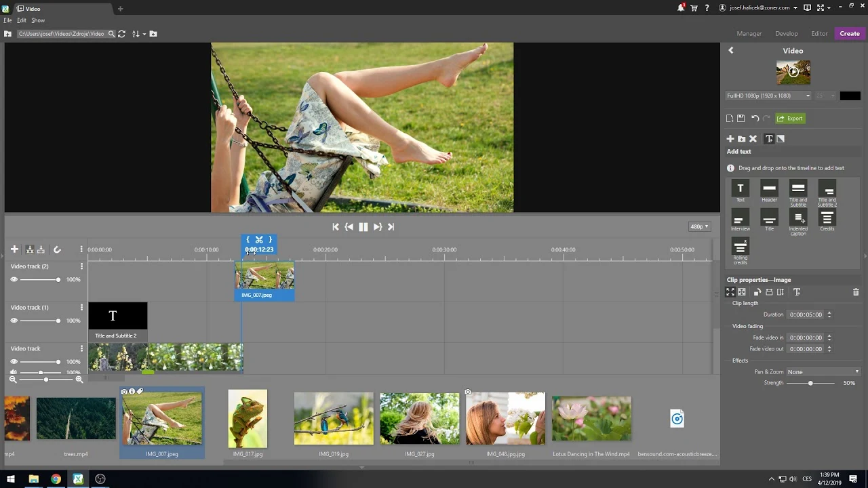Pause the video playback
Image resolution: width=868 pixels, height=488 pixels.
click(x=363, y=227)
